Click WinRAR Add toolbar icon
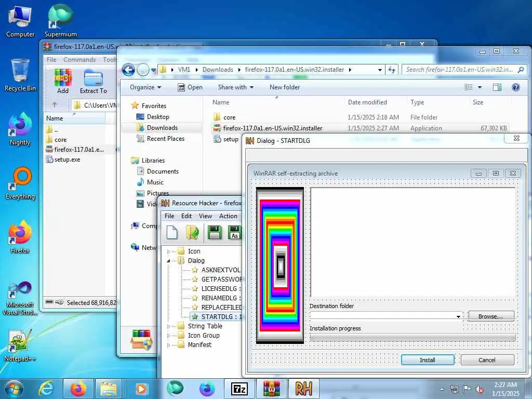This screenshot has height=399, width=532. 63,82
